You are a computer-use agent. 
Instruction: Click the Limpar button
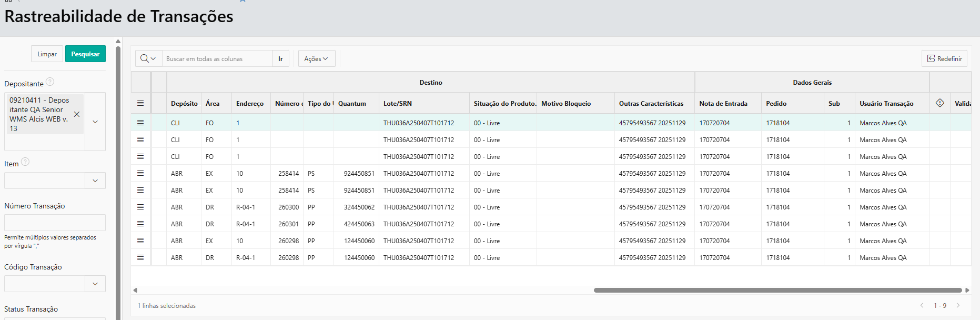click(47, 54)
